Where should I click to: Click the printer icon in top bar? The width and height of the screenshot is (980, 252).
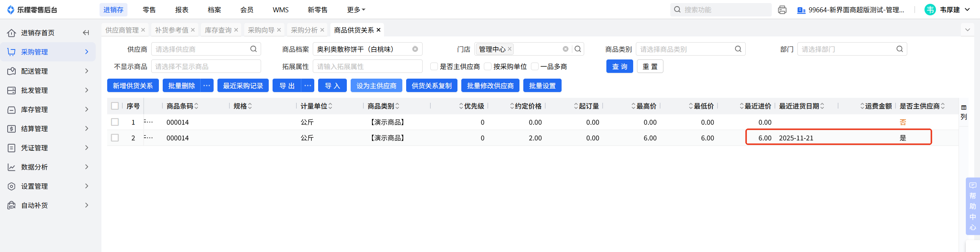pyautogui.click(x=782, y=10)
